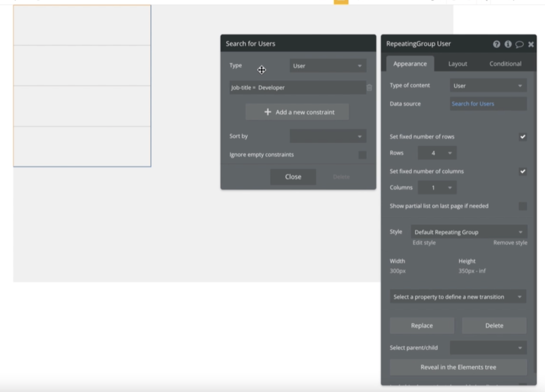The image size is (545, 392).
Task: Enable Show partial list on last page
Action: (x=522, y=206)
